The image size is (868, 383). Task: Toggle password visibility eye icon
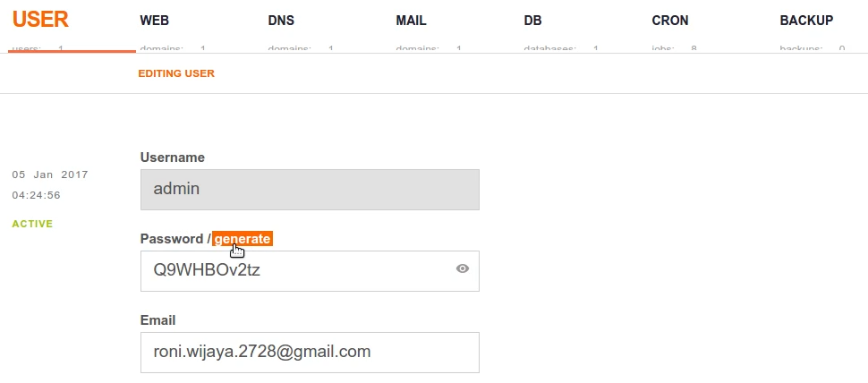[x=463, y=268]
